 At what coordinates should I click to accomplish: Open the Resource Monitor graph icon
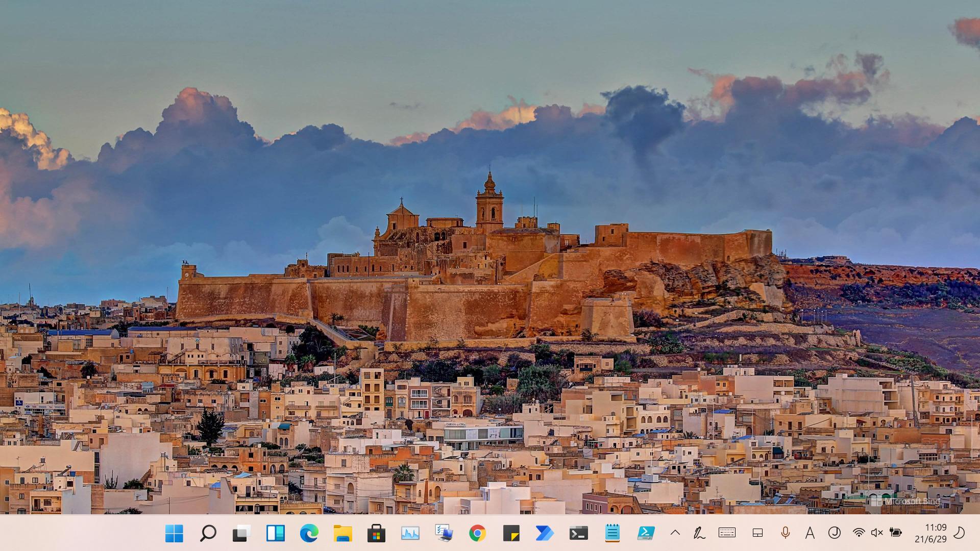tap(410, 533)
